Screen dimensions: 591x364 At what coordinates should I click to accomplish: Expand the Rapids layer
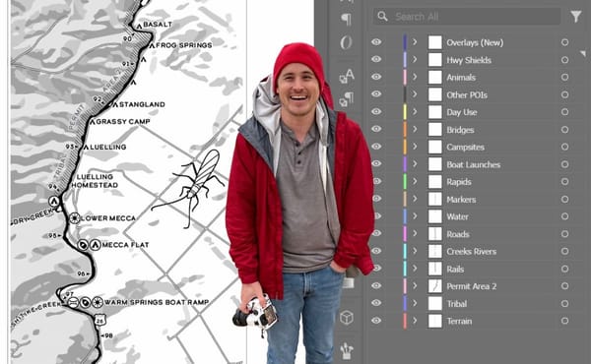[415, 181]
